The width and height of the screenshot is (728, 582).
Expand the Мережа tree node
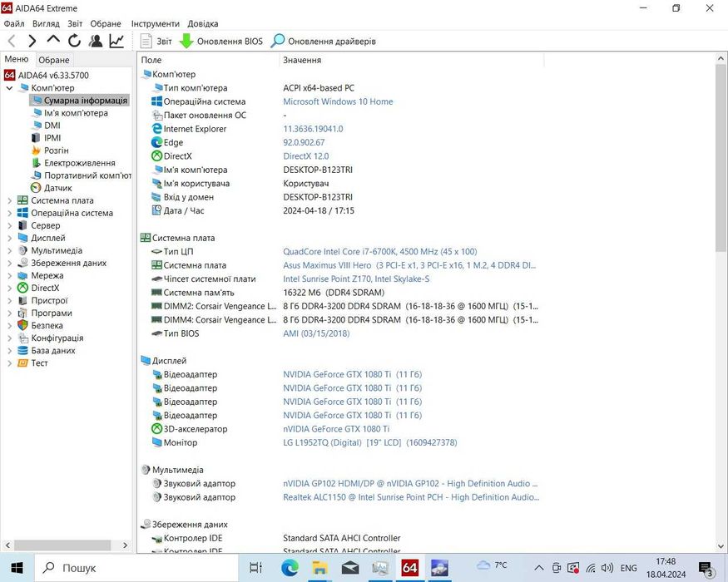(9, 276)
